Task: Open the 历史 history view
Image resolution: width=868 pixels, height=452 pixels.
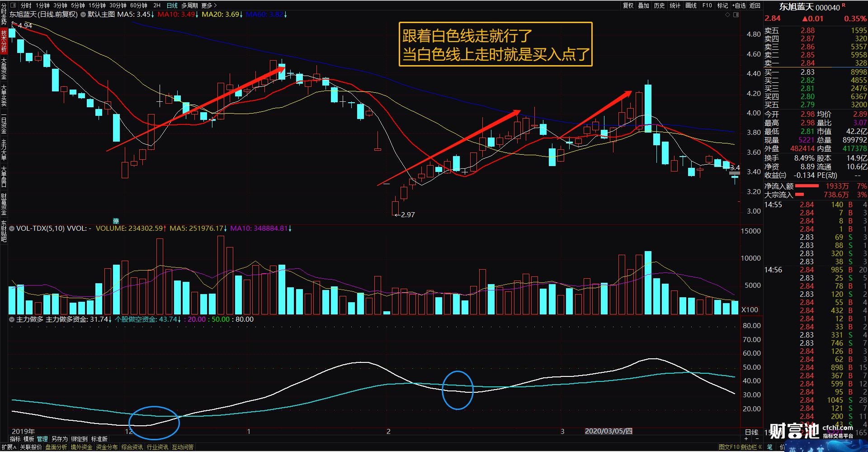Action: (x=659, y=5)
